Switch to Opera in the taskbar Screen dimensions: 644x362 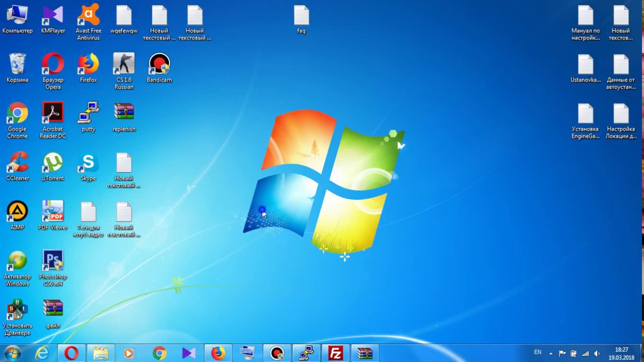tap(71, 353)
